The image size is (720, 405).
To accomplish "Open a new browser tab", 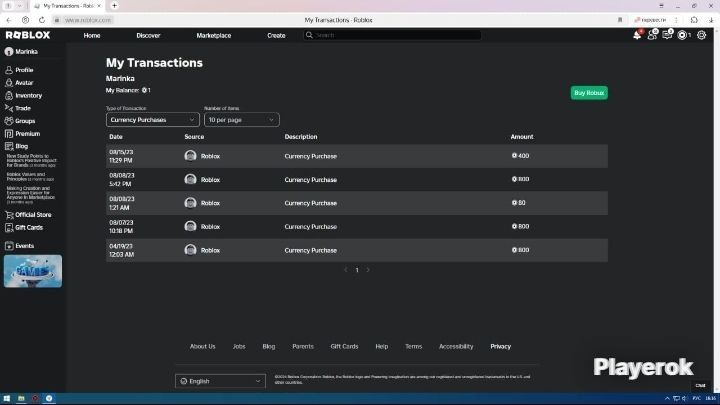I will (114, 6).
